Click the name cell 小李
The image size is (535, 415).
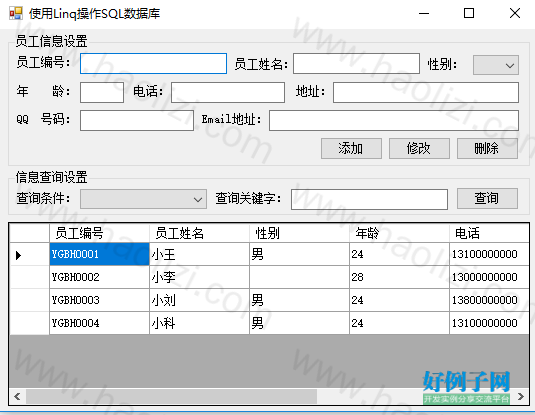pyautogui.click(x=199, y=277)
